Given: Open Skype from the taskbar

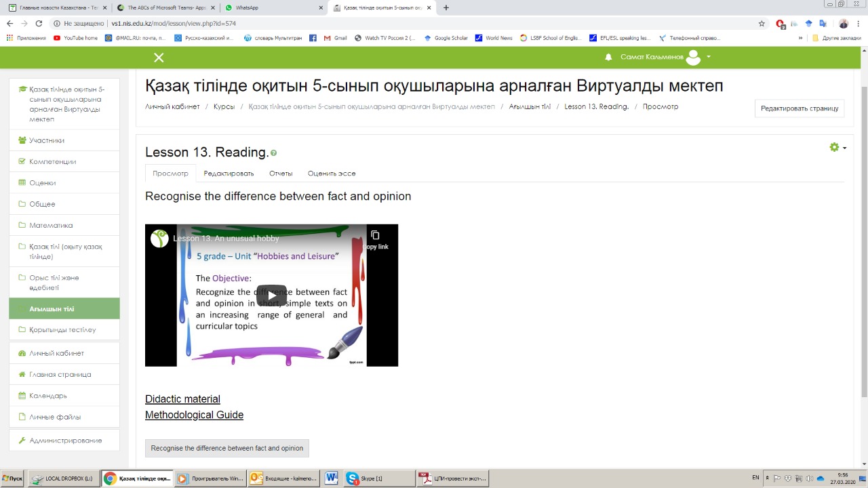Looking at the screenshot, I should (376, 479).
